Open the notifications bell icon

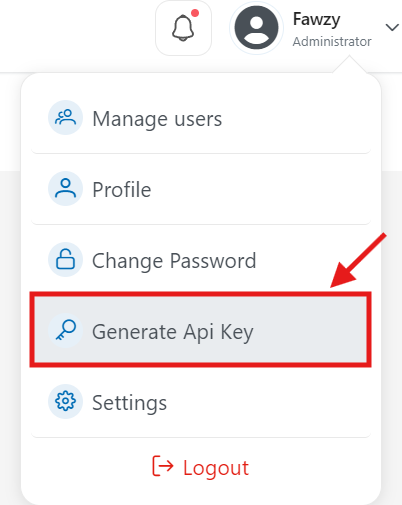point(183,28)
